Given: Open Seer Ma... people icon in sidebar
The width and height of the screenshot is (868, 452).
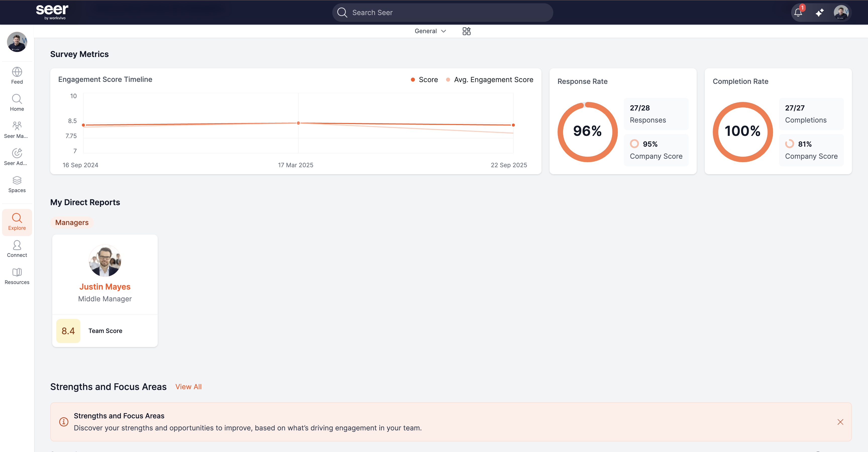Looking at the screenshot, I should (17, 126).
